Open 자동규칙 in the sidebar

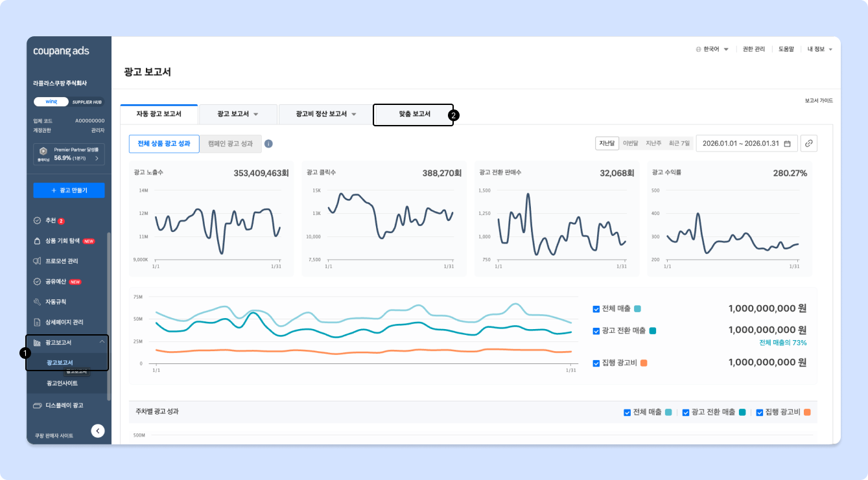click(x=55, y=302)
